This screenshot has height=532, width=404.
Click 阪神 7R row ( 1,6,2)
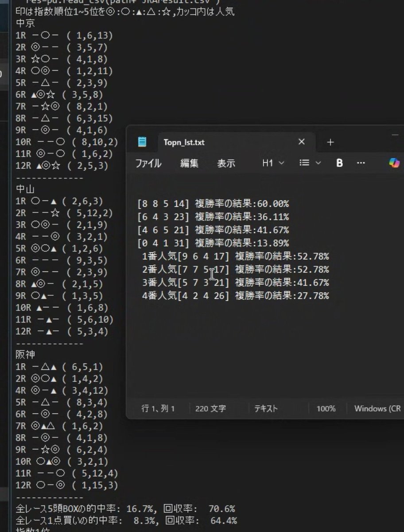pos(59,426)
